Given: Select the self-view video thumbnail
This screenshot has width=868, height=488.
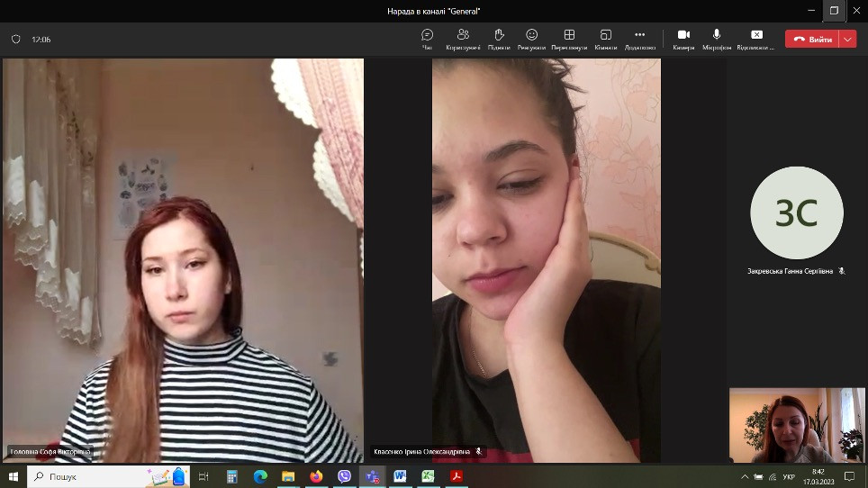Looking at the screenshot, I should click(796, 425).
